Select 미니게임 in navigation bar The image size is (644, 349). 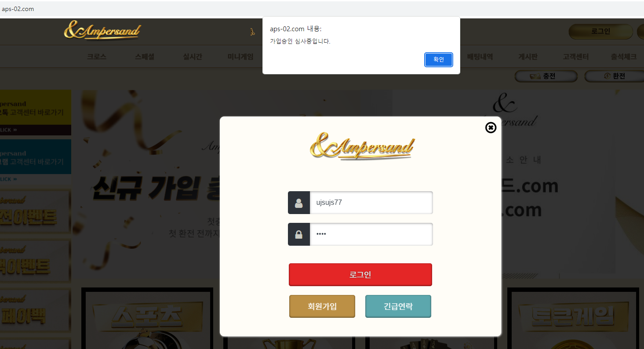240,57
